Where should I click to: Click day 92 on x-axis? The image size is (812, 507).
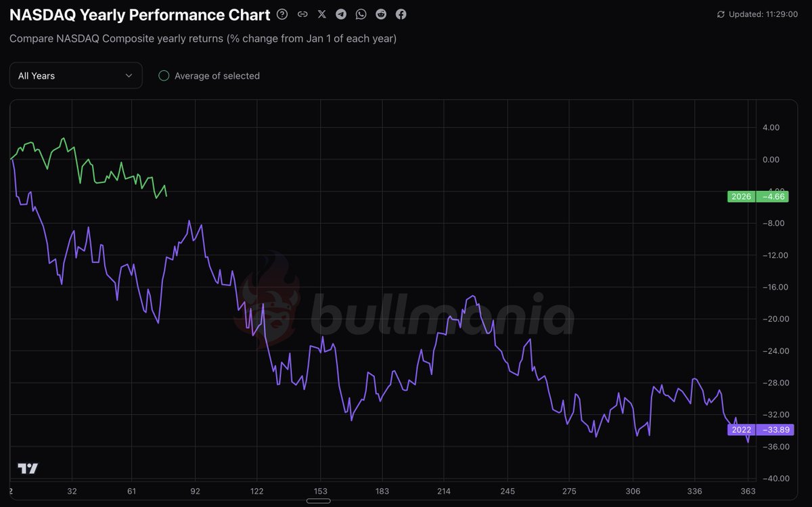pyautogui.click(x=196, y=491)
